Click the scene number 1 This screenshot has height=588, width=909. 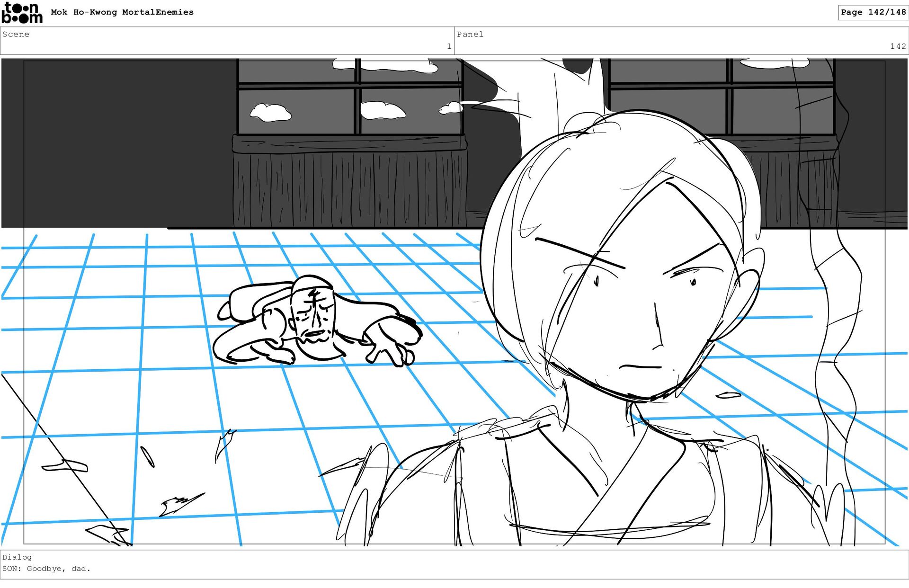coord(448,46)
